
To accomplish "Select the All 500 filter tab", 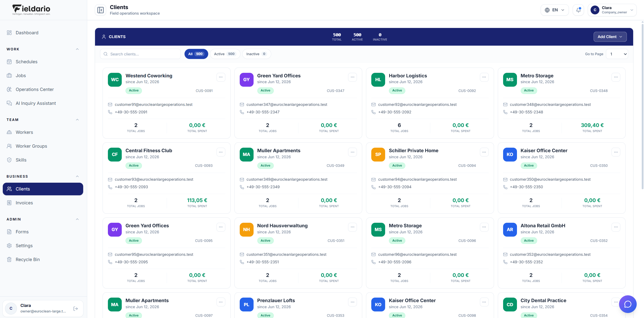I will pos(196,54).
